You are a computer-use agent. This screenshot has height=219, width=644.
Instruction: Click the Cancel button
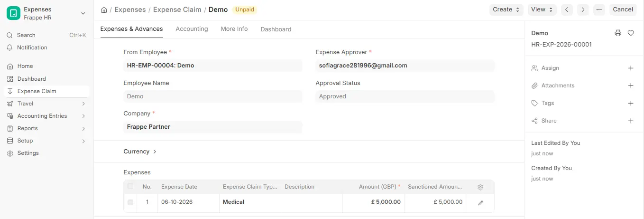623,10
